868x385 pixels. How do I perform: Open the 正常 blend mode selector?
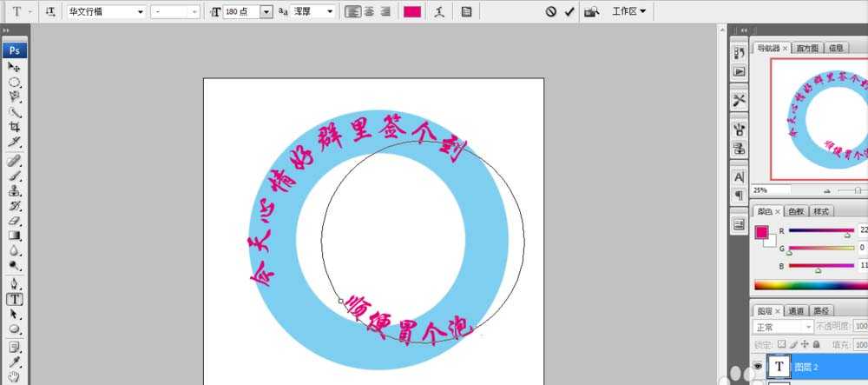coord(783,327)
